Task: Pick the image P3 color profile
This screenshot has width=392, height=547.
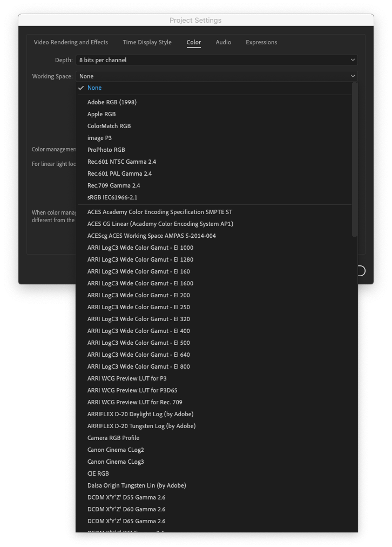Action: [x=99, y=138]
